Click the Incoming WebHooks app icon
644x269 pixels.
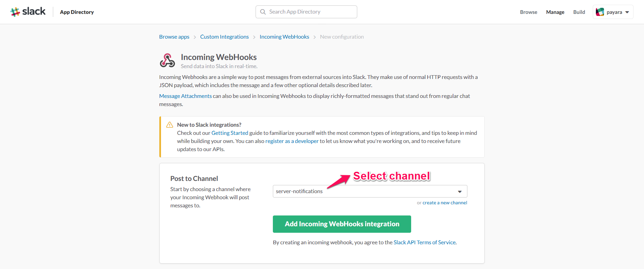[167, 61]
